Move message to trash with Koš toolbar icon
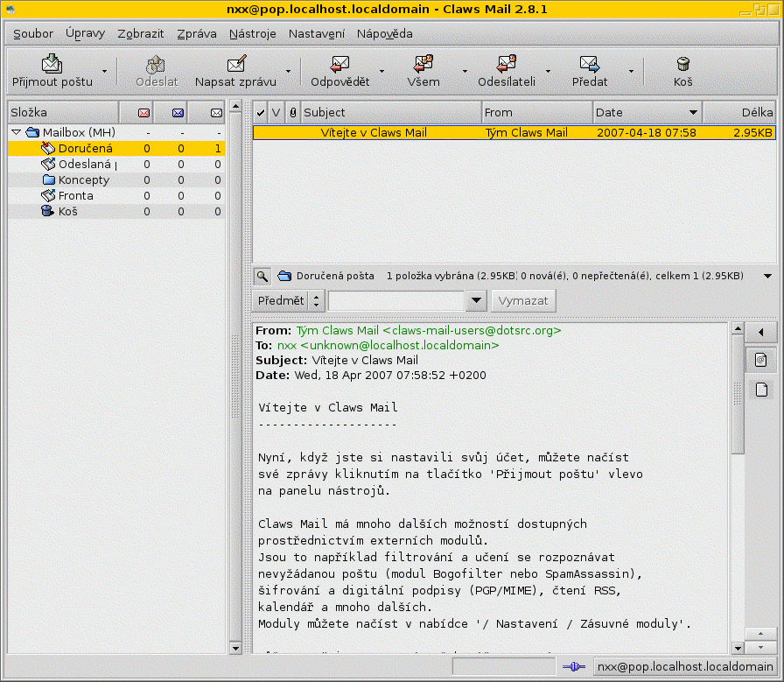 coord(683,64)
